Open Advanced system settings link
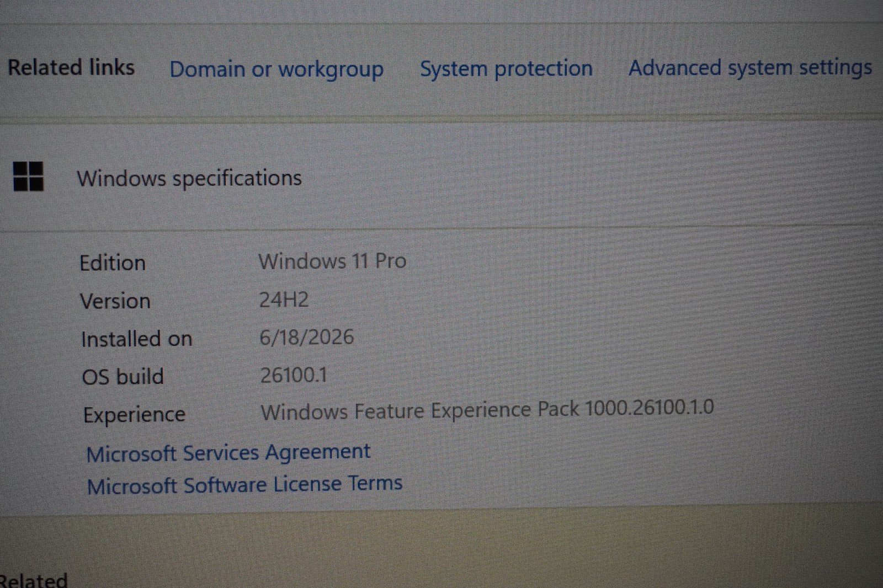This screenshot has height=588, width=883. coord(751,68)
